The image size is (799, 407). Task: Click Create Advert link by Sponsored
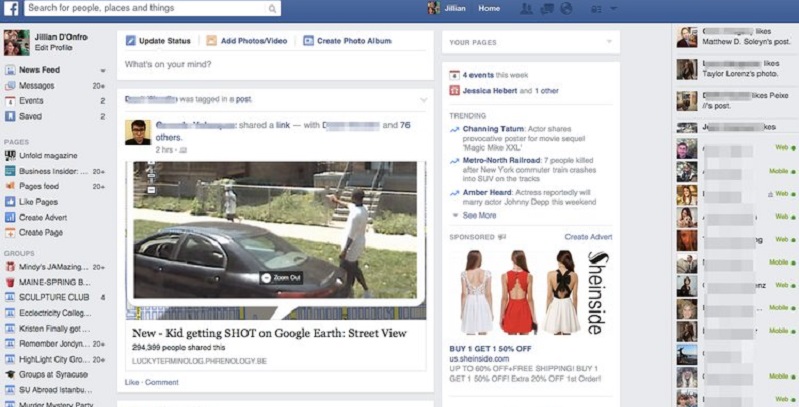click(588, 237)
